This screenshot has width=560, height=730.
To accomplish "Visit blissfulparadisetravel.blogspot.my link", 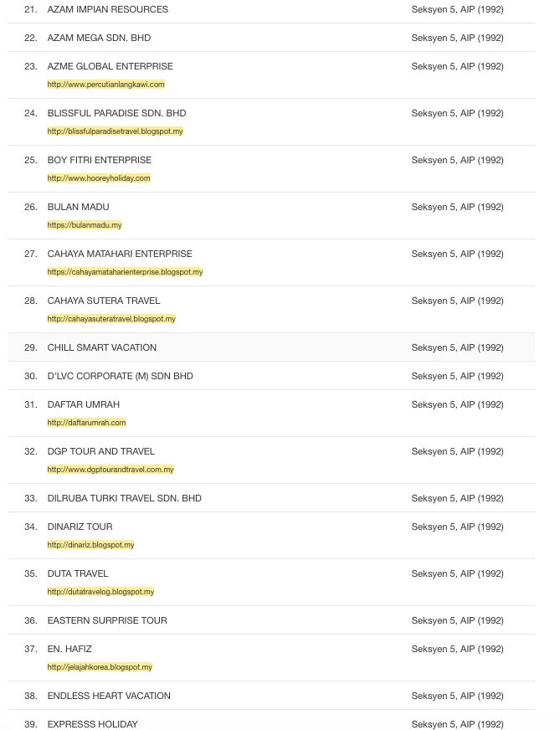I will coord(115,131).
